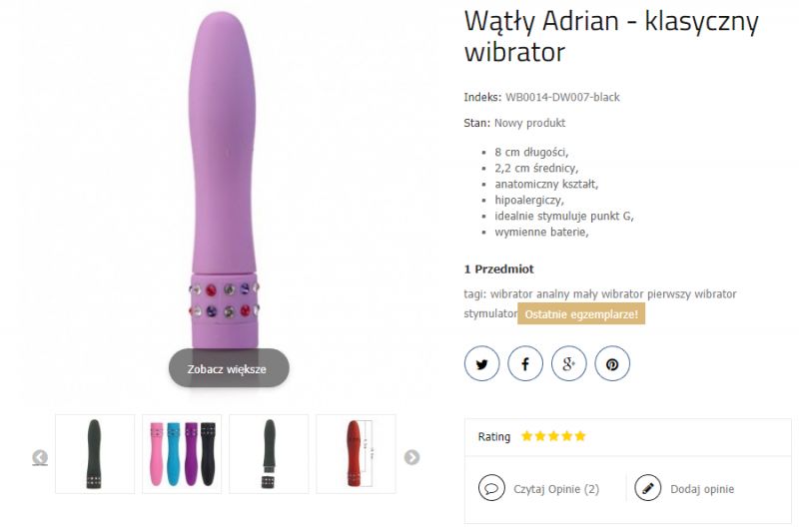Click the speech bubble reviews icon

click(491, 488)
